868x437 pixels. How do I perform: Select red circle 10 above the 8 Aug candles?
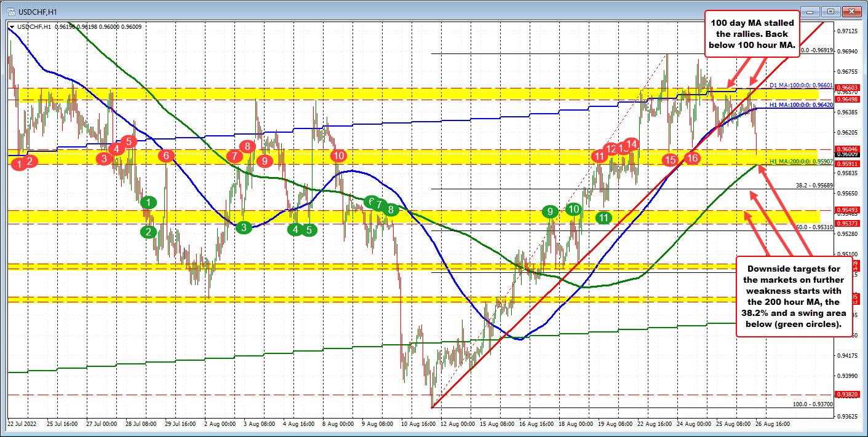[338, 156]
